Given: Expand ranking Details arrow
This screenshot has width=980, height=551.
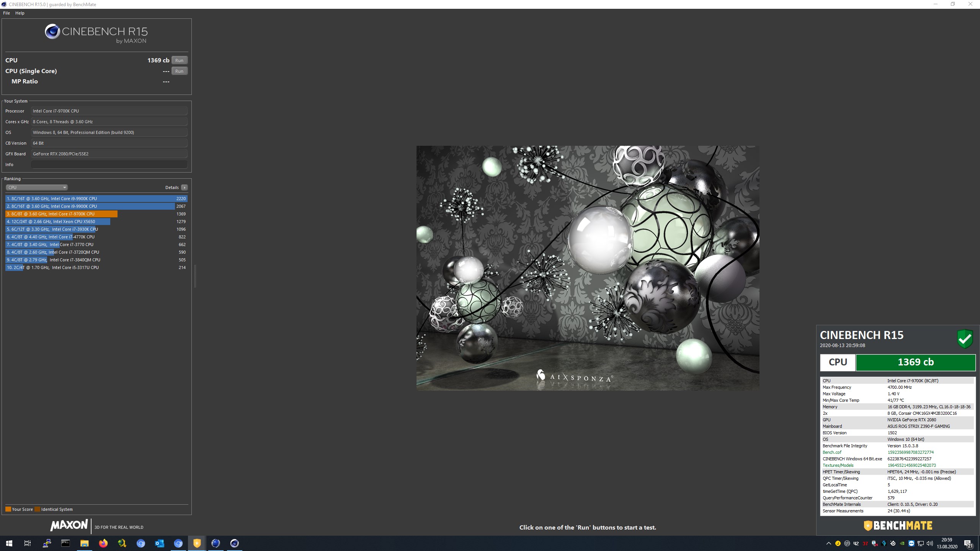Looking at the screenshot, I should coord(185,187).
